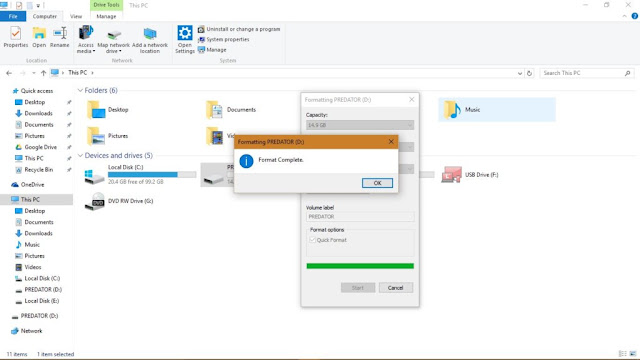Collapse the Devices and drives group
Viewport: 640px width, 360px height.
tap(80, 156)
